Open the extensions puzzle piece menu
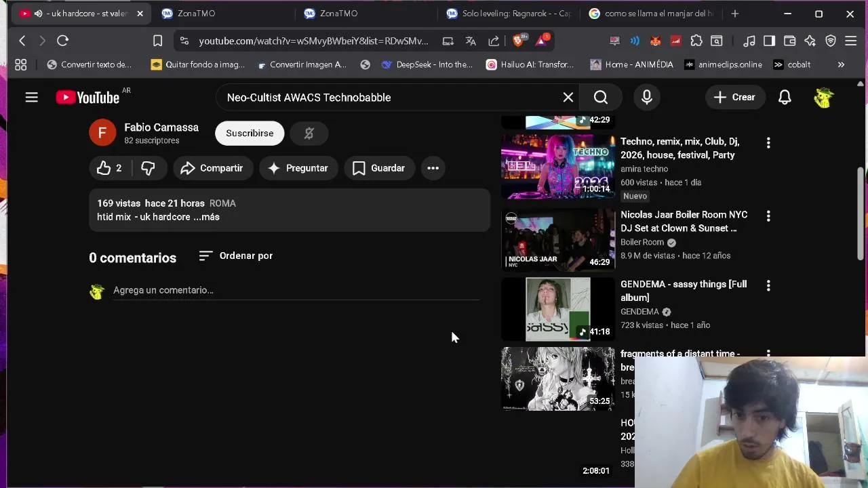 coord(696,41)
